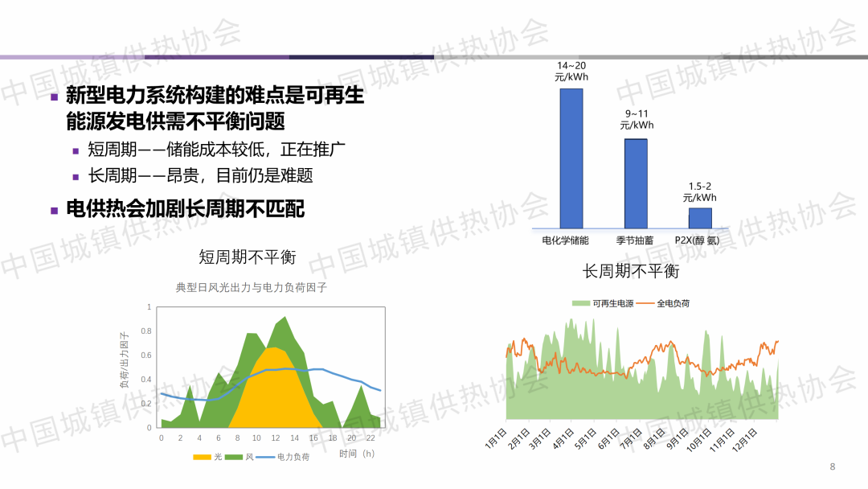The width and height of the screenshot is (868, 489).
Task: Select the tallest blue bar for 电化学储能
Action: [571, 158]
